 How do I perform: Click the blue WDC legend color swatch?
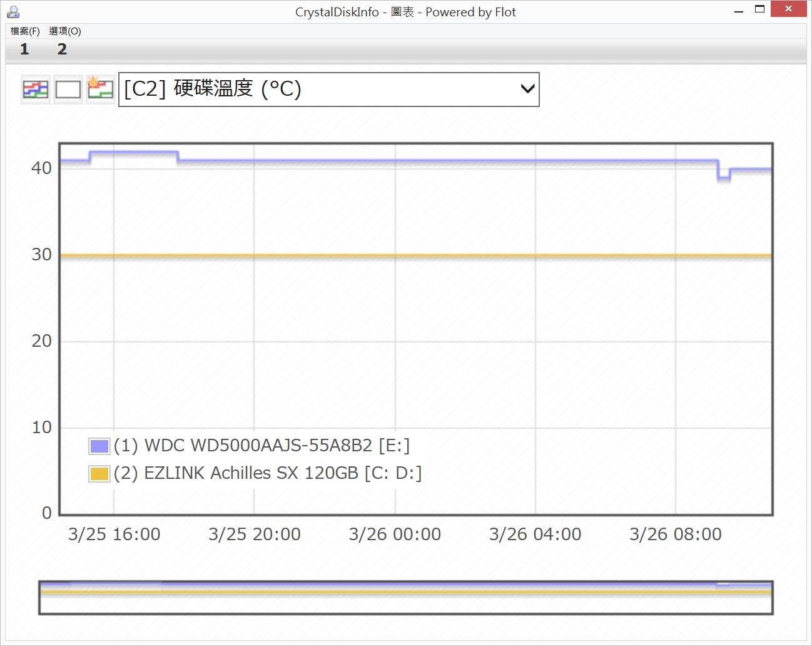point(99,446)
